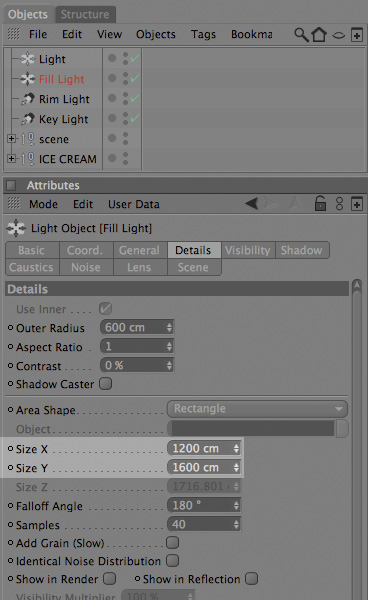Expand the scene object group
The width and height of the screenshot is (368, 600).
tap(11, 139)
